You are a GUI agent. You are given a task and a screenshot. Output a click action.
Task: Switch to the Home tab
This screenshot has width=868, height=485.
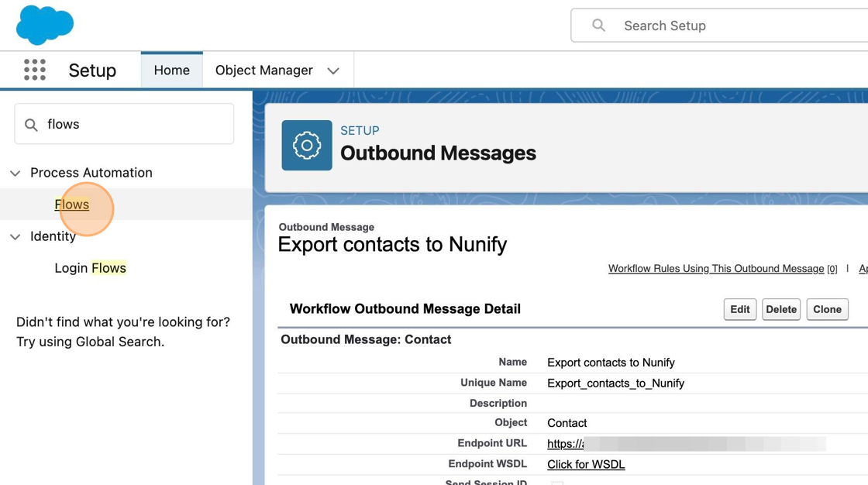point(171,71)
